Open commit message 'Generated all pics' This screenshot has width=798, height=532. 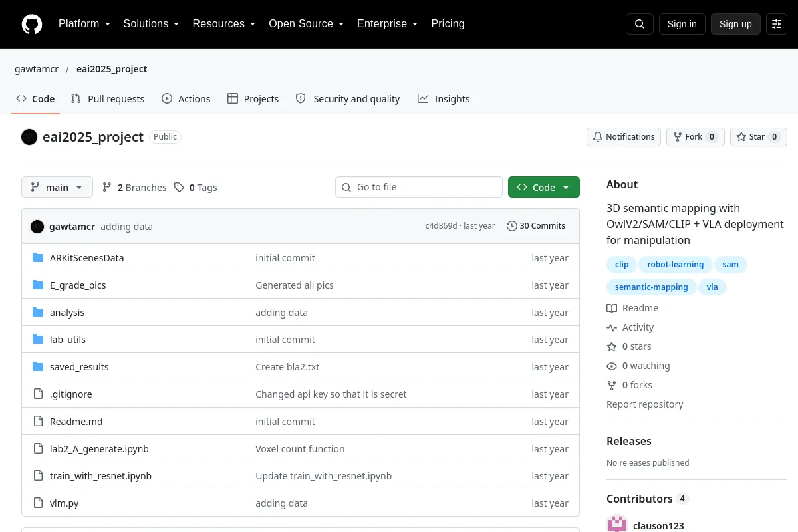click(295, 285)
